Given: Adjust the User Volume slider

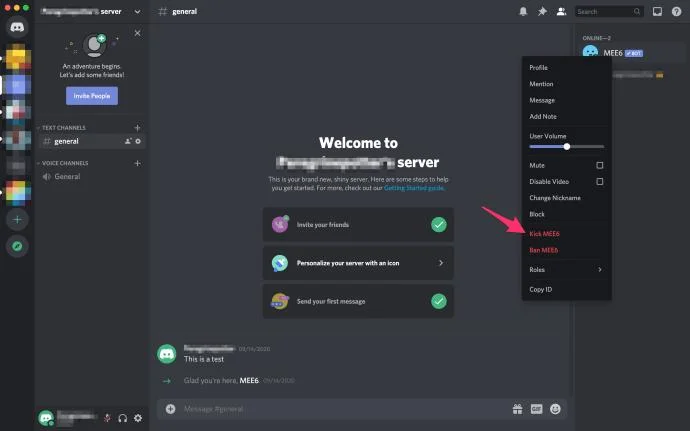Looking at the screenshot, I should 566,147.
